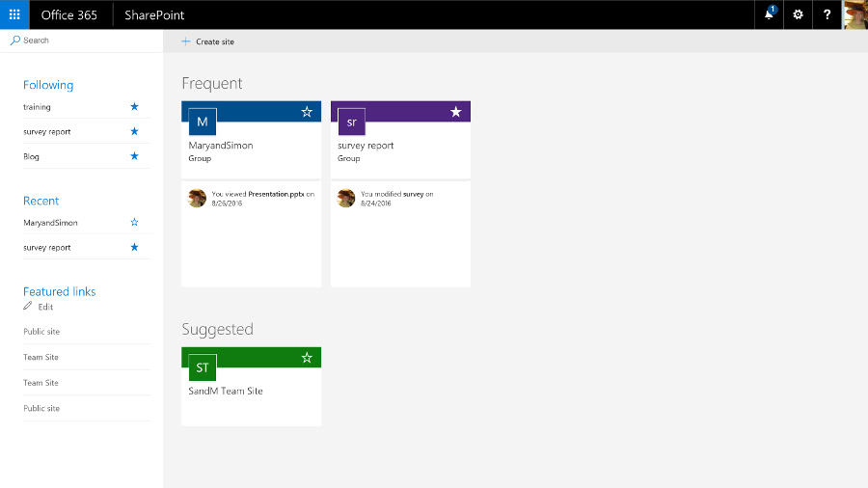Open the first Team Site featured link

tap(41, 357)
